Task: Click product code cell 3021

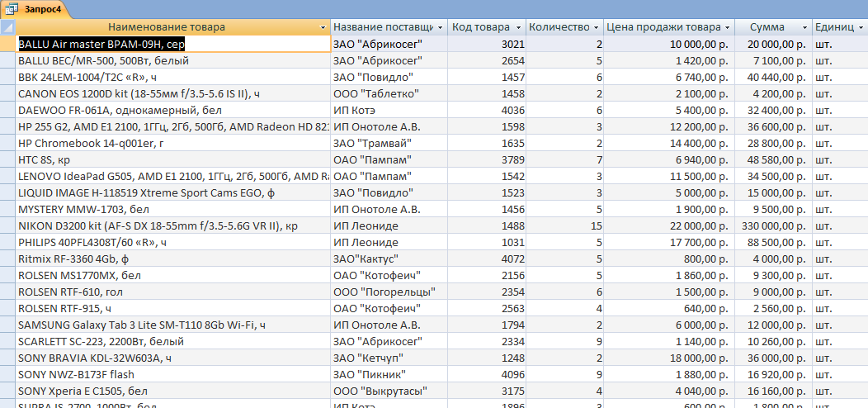Action: click(487, 45)
